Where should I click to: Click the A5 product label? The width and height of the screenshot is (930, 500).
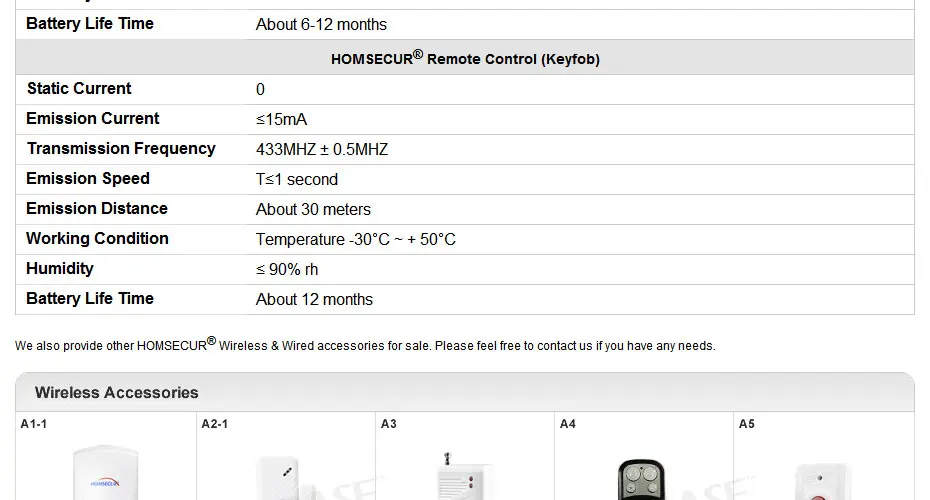tap(747, 424)
